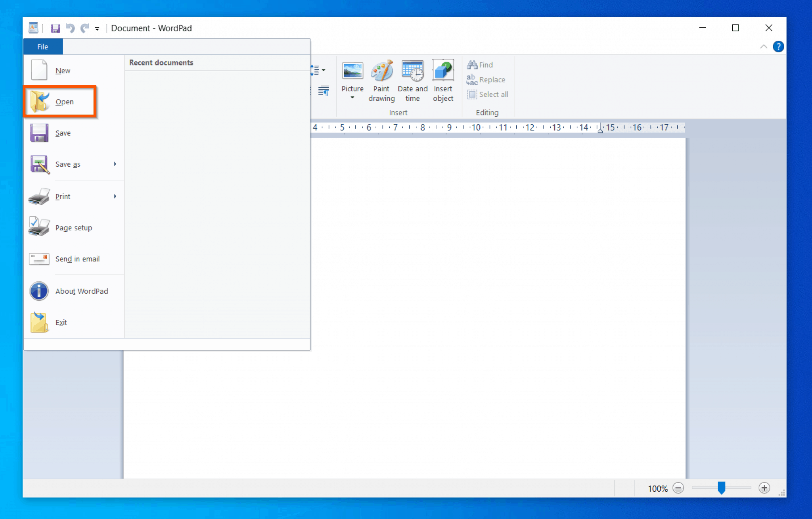
Task: Open WordPad Help with the question mark button
Action: pos(778,46)
